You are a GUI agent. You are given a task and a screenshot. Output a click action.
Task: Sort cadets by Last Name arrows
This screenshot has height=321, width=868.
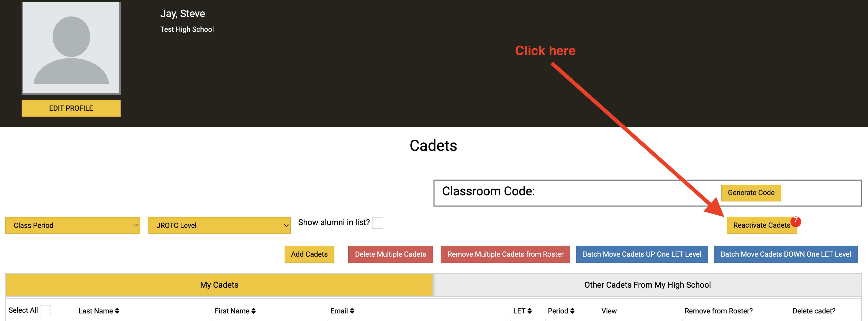117,311
